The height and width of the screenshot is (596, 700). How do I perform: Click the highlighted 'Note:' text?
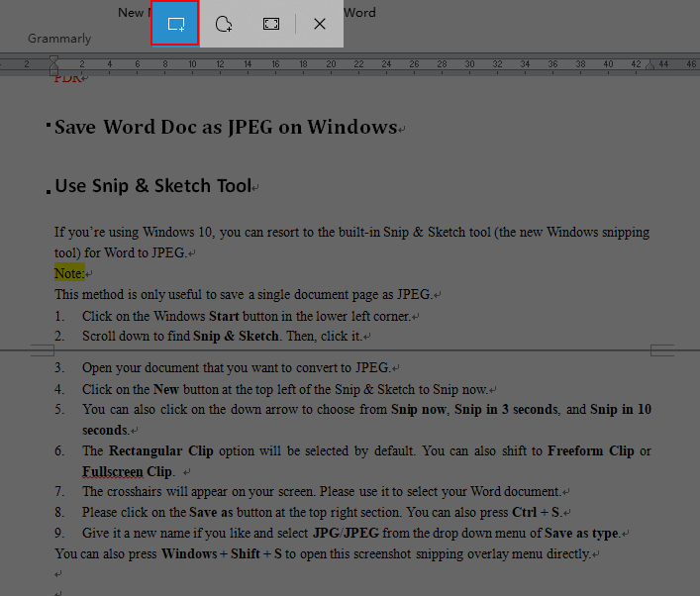pyautogui.click(x=69, y=273)
